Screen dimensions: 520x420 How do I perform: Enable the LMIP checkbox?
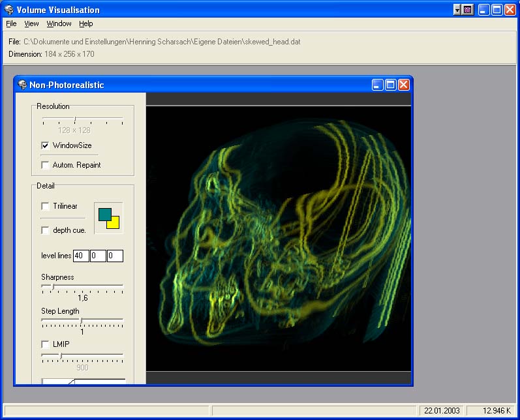click(46, 344)
